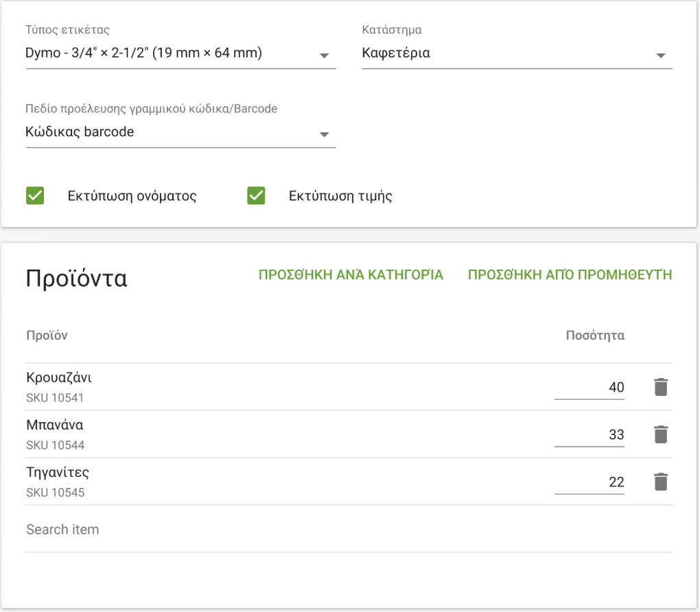Image resolution: width=700 pixels, height=612 pixels.
Task: Uncheck the Εκτύπωση τιμής checkbox
Action: coord(256,196)
